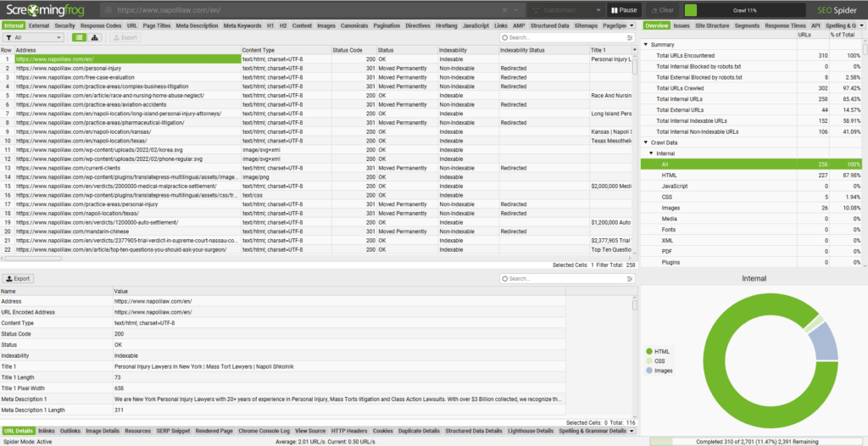Image resolution: width=868 pixels, height=446 pixels.
Task: Show more bottom tabs overflow arrow
Action: pyautogui.click(x=632, y=431)
